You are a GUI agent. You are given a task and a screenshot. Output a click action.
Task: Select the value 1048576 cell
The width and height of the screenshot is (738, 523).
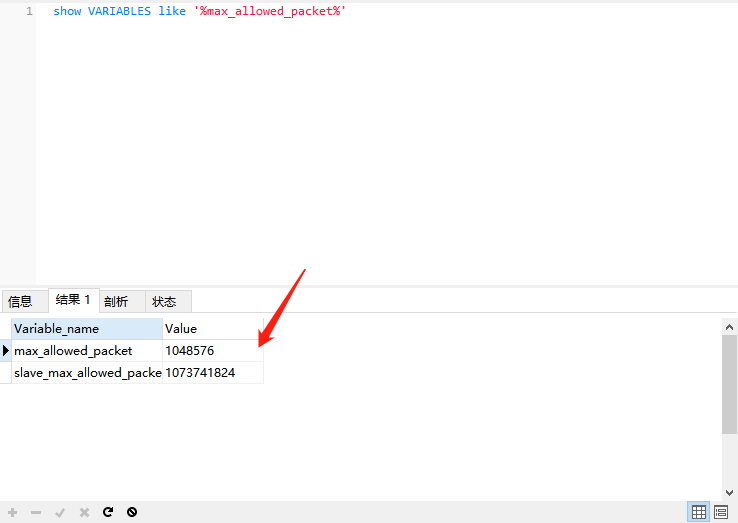click(212, 350)
